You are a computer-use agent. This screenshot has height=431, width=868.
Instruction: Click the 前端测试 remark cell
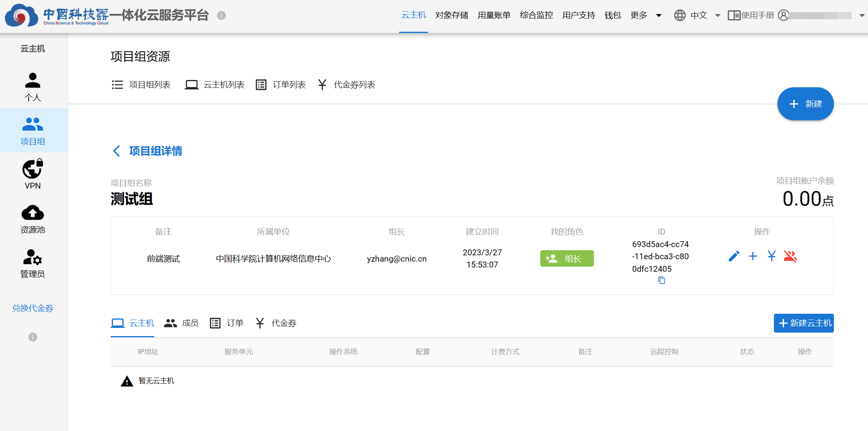click(x=163, y=259)
